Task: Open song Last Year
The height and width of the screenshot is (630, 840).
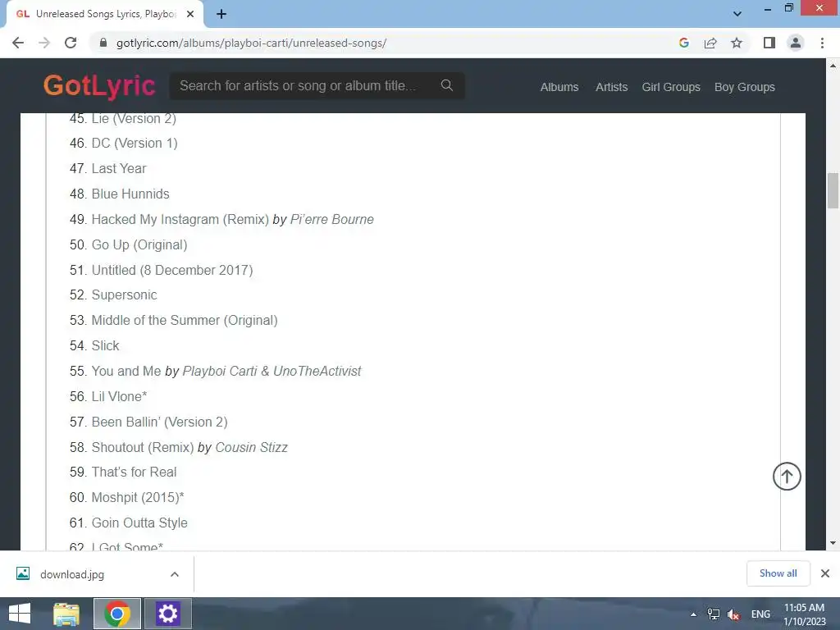Action: [x=119, y=168]
